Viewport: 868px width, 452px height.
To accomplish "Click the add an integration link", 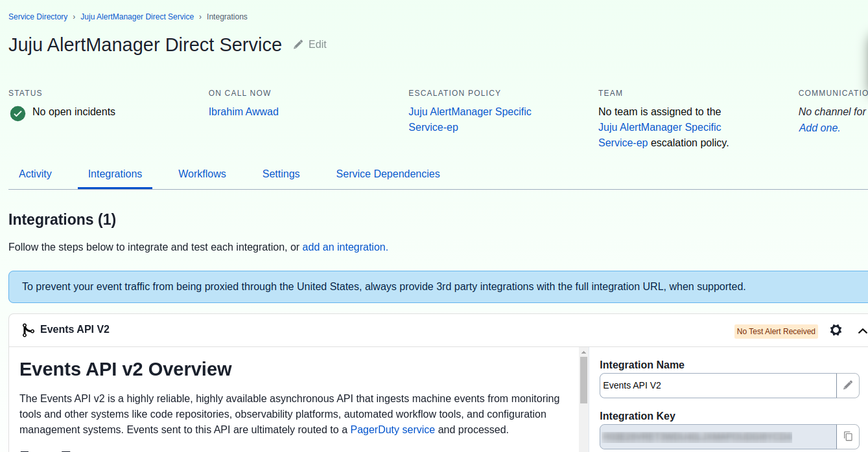I will coord(345,247).
